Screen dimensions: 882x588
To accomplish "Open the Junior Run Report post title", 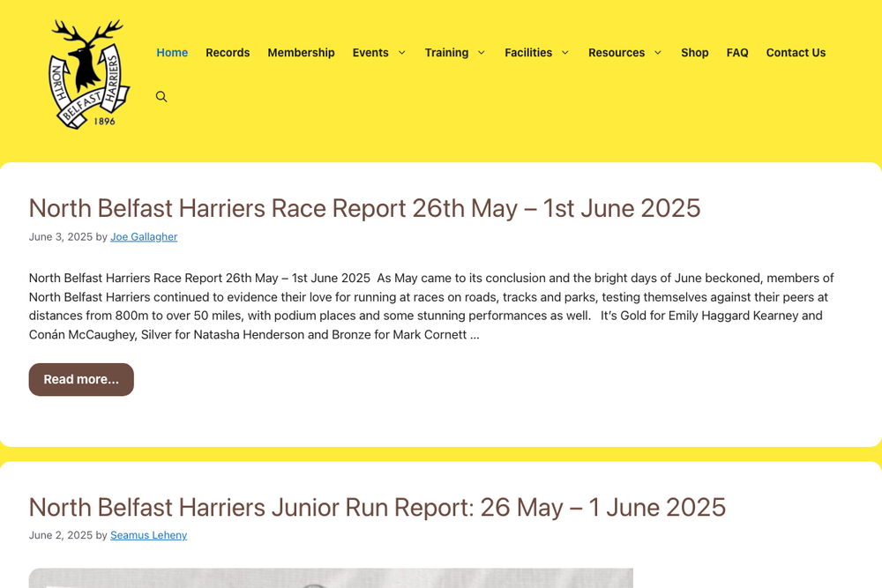I will [377, 507].
